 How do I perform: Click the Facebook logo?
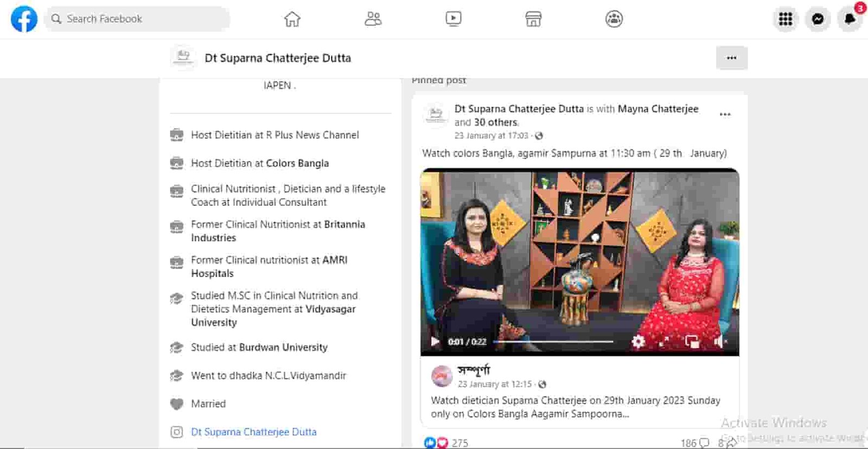[24, 19]
